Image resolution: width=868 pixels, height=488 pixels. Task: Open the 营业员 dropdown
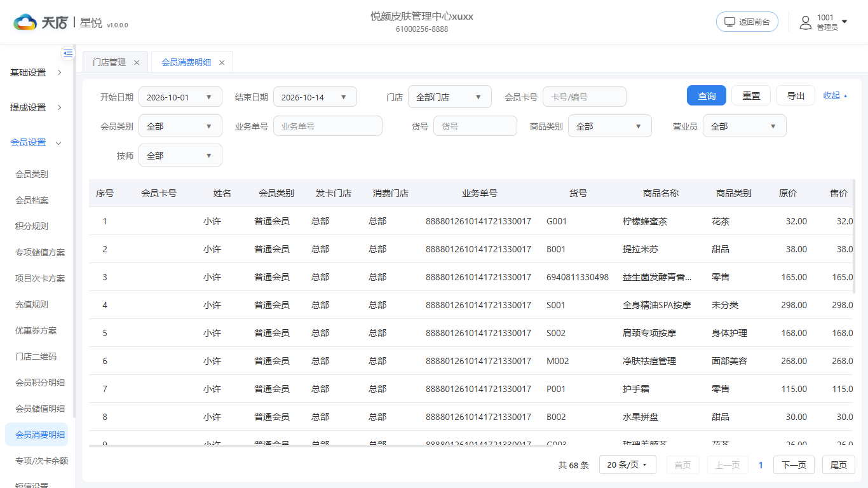(745, 126)
